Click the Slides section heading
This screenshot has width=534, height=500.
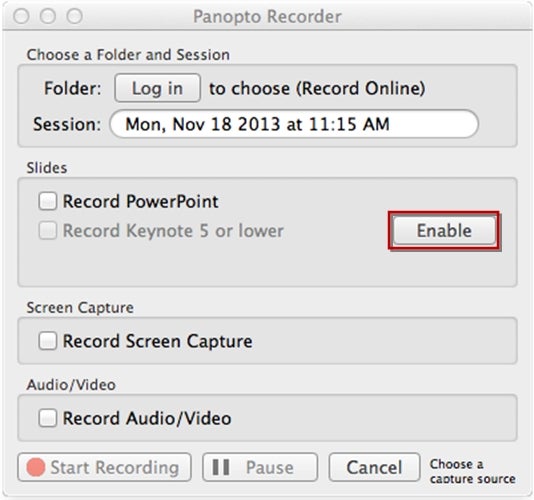[47, 168]
